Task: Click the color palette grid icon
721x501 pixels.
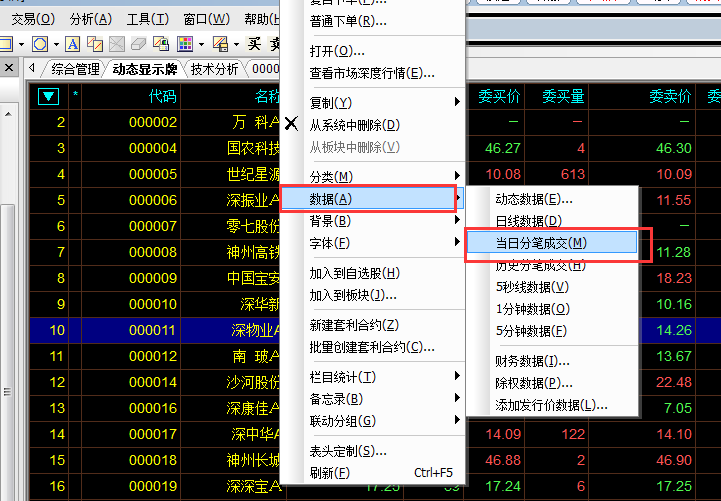Action: (x=185, y=44)
